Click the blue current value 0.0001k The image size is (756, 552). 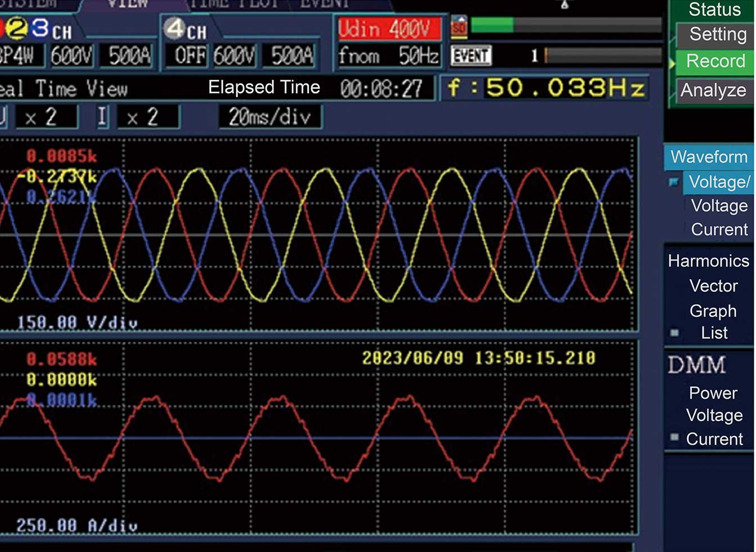pyautogui.click(x=61, y=400)
